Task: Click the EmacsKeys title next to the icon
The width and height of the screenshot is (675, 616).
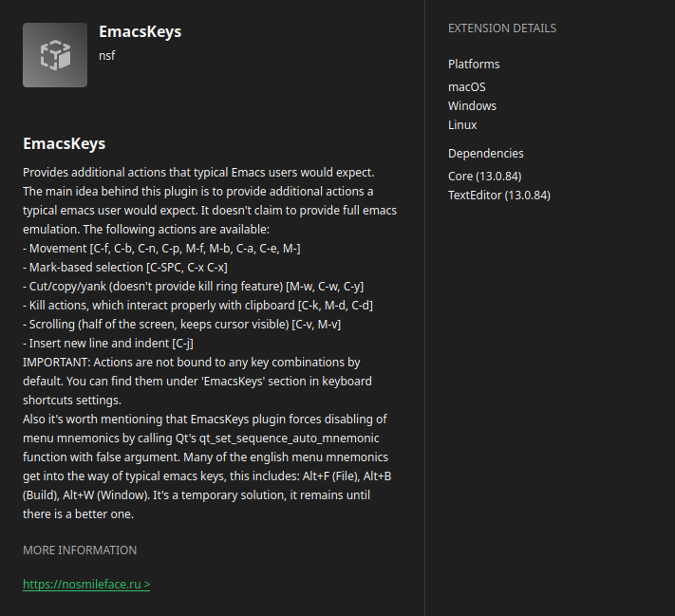Action: [x=140, y=32]
